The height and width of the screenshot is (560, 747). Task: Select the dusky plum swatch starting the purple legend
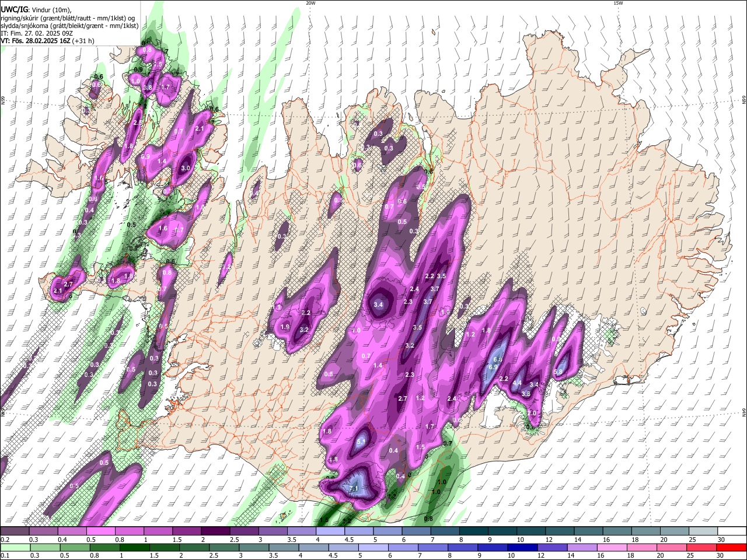[15, 531]
